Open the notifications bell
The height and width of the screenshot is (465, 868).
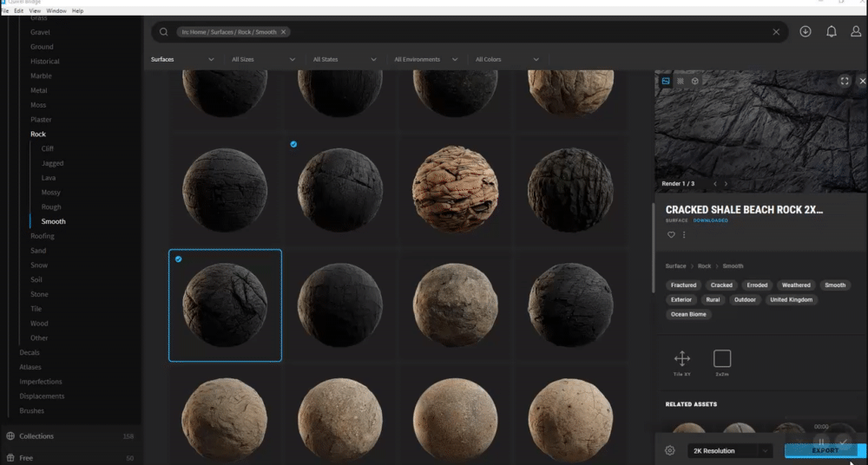point(832,31)
